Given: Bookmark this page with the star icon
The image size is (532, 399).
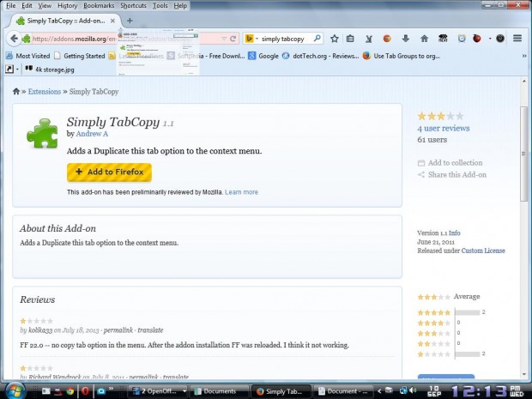Looking at the screenshot, I should (x=334, y=39).
